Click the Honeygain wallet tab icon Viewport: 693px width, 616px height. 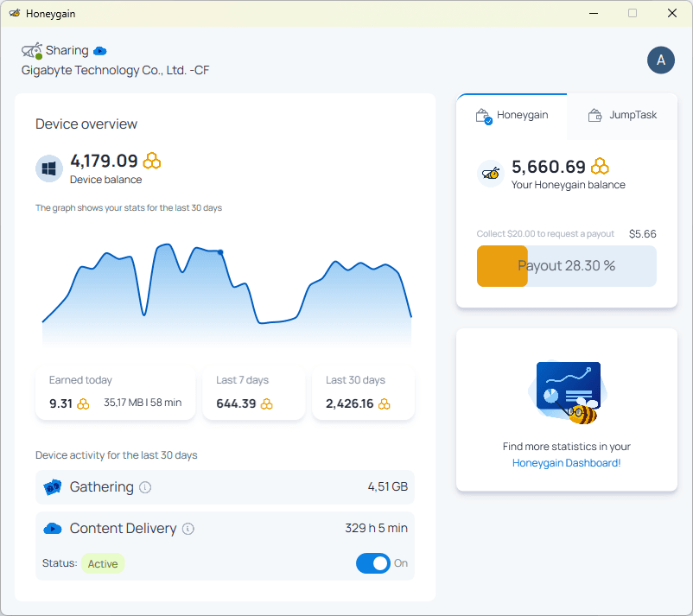(x=484, y=117)
